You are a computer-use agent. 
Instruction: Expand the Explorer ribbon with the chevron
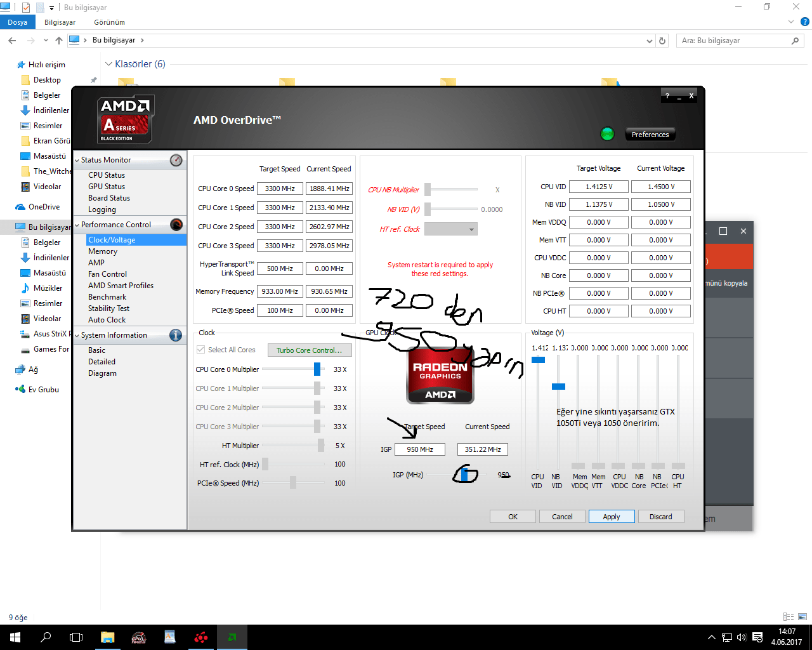click(x=791, y=22)
